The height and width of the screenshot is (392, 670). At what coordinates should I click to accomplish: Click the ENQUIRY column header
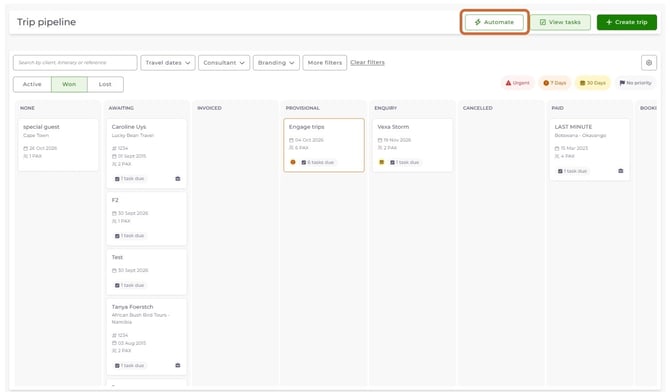[386, 108]
